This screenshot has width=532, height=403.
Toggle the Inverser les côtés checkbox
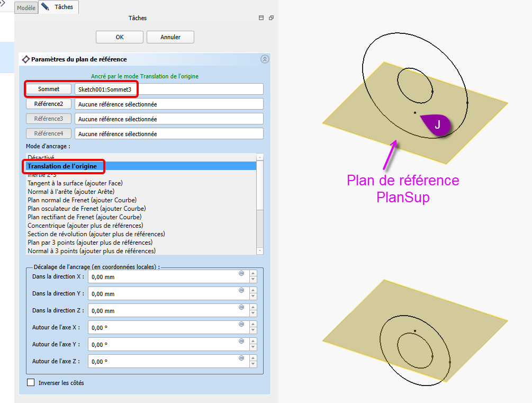(x=31, y=382)
